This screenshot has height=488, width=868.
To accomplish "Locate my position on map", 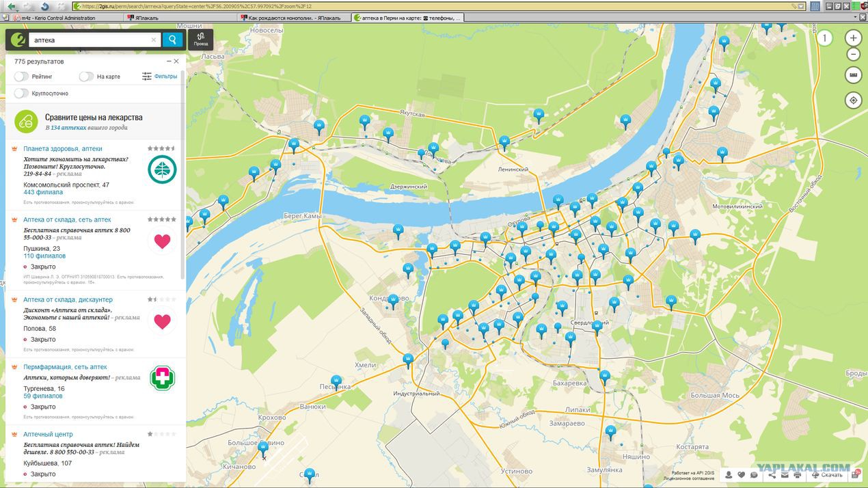I will point(853,100).
